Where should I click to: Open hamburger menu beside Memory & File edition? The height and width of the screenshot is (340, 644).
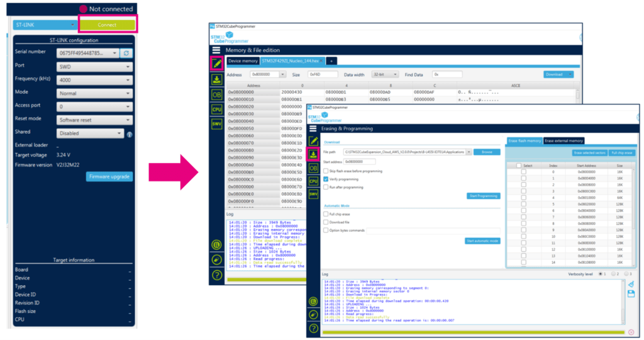click(216, 50)
